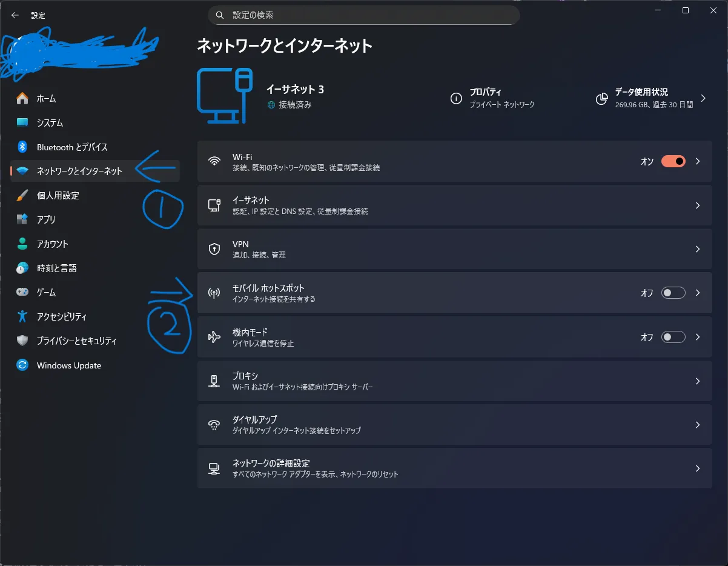Image resolution: width=728 pixels, height=566 pixels.
Task: Select the アカウント account icon
Action: pos(24,244)
